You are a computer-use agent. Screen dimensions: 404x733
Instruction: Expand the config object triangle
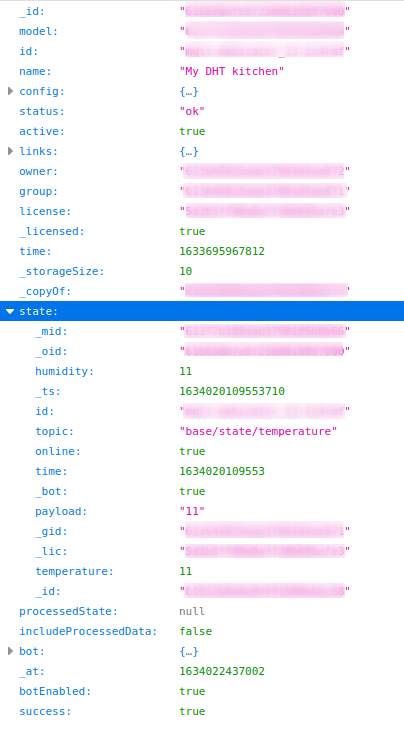pyautogui.click(x=10, y=91)
